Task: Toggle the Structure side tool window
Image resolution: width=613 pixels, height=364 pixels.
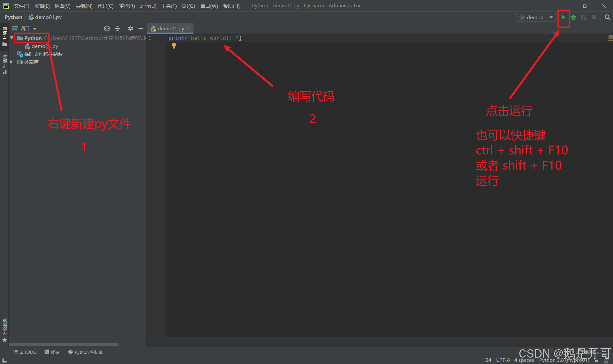Action: coord(4,64)
